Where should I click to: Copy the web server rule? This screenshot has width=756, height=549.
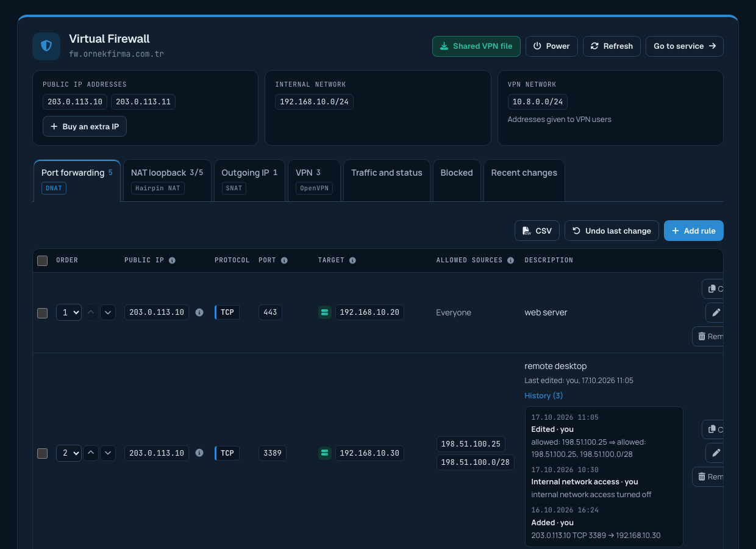coord(713,289)
